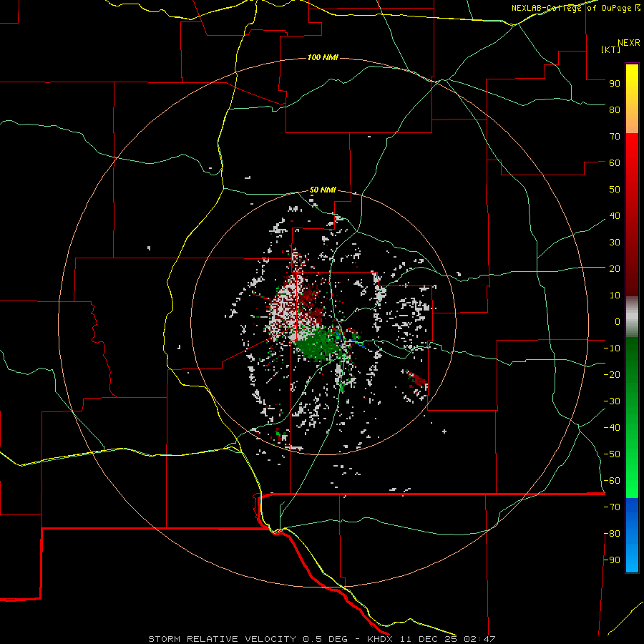Click the KHDX station identifier in caption
Screen dimensions: 644x644
380,639
